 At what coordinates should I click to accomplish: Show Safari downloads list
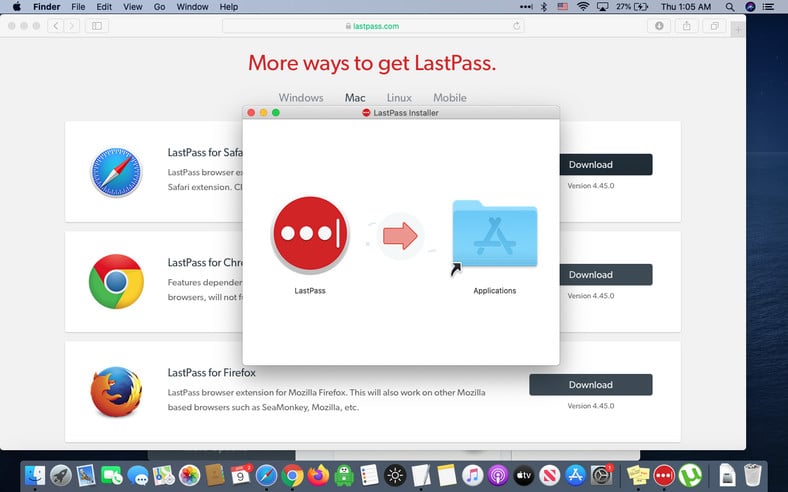(659, 26)
